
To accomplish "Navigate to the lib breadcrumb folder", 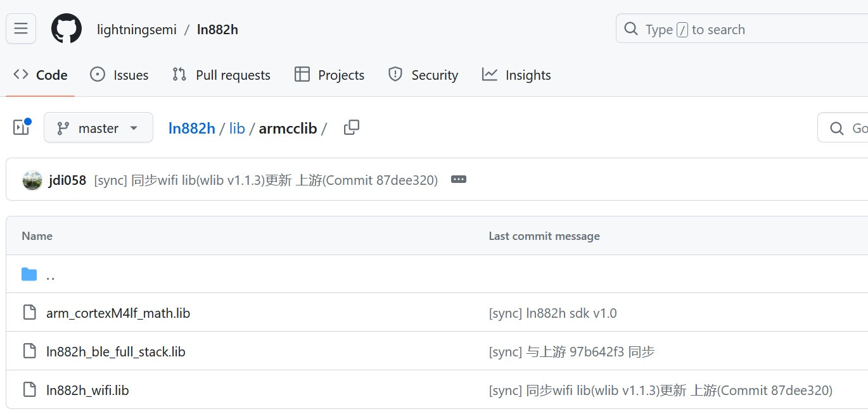I will click(x=237, y=129).
